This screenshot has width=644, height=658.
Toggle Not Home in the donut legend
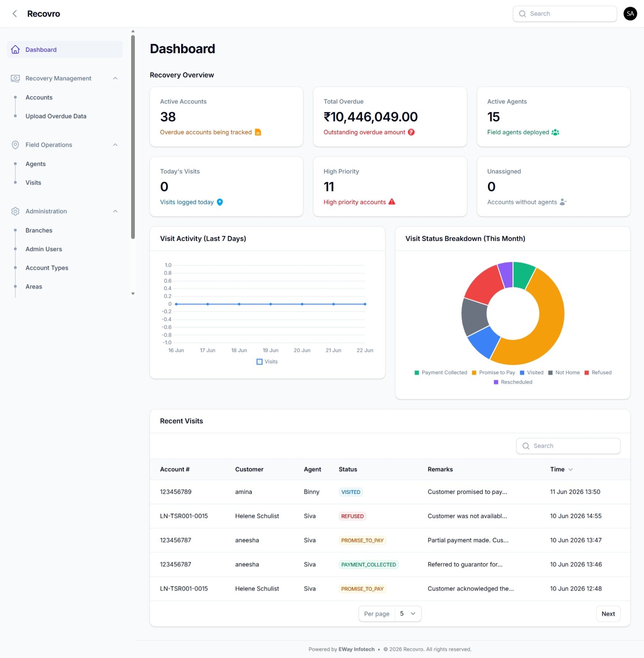(564, 373)
